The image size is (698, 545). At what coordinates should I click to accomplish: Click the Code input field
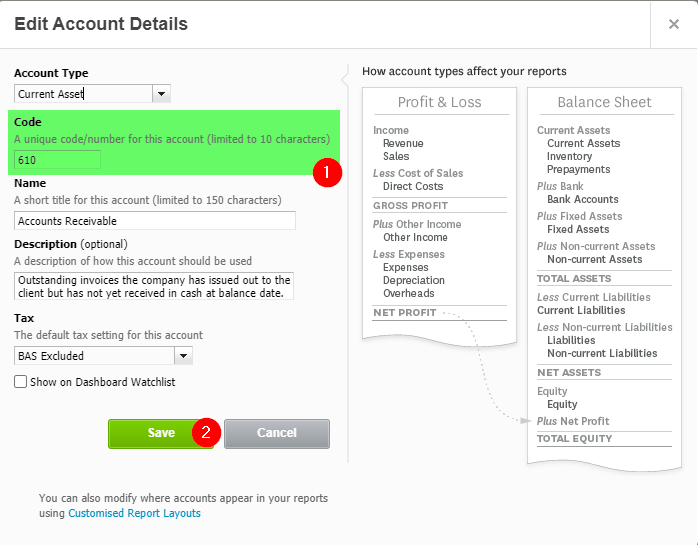point(57,160)
